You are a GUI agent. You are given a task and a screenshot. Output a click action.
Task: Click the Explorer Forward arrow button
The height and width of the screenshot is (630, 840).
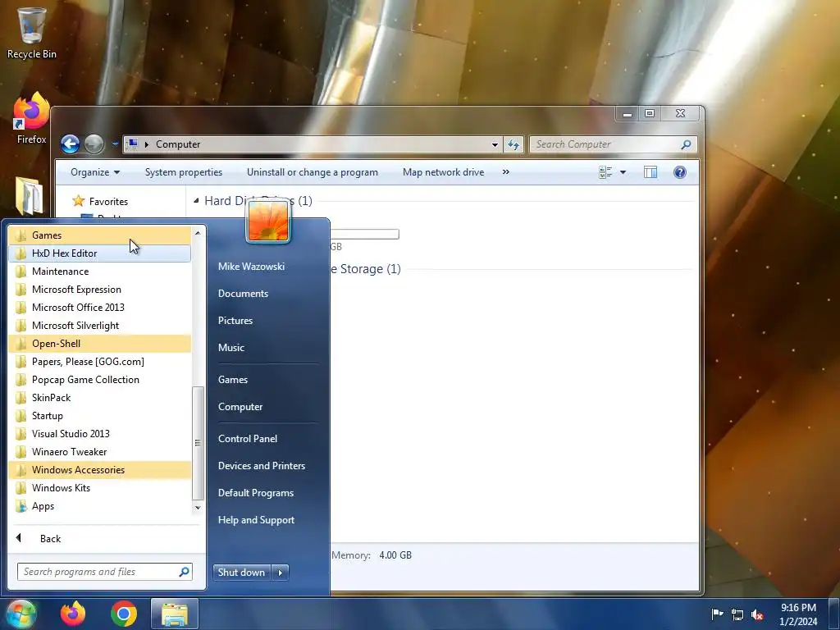click(94, 144)
